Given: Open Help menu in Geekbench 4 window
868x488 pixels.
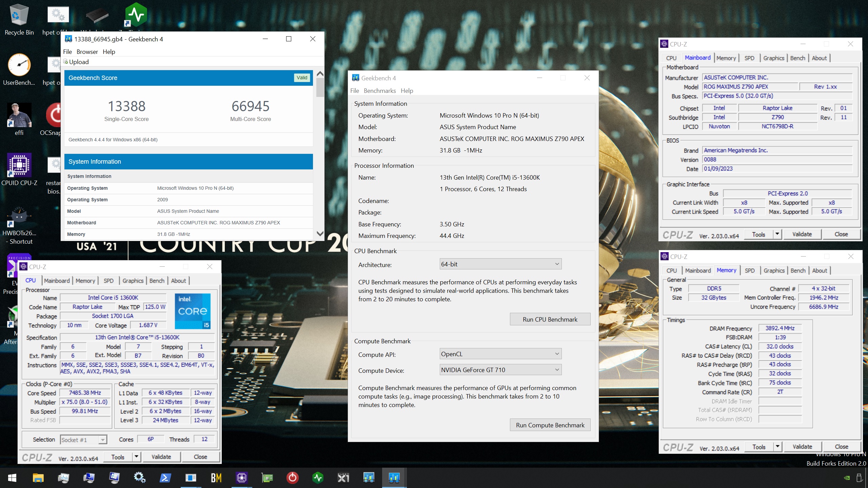Looking at the screenshot, I should (407, 90).
